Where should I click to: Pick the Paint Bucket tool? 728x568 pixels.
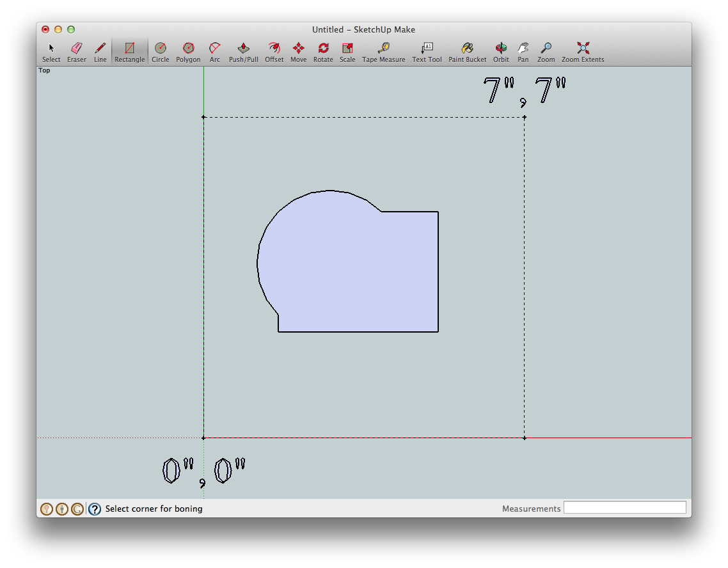467,51
